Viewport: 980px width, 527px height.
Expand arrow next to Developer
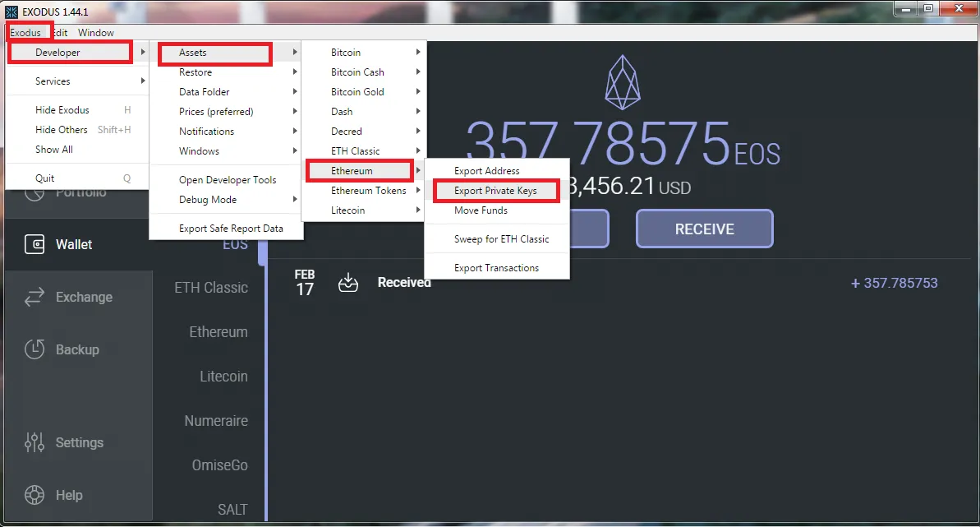(143, 53)
